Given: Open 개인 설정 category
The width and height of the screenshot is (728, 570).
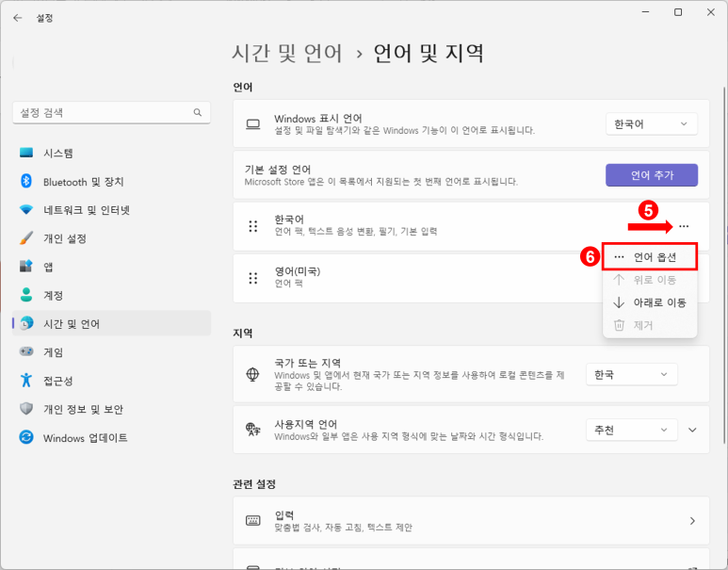Looking at the screenshot, I should pyautogui.click(x=111, y=238).
